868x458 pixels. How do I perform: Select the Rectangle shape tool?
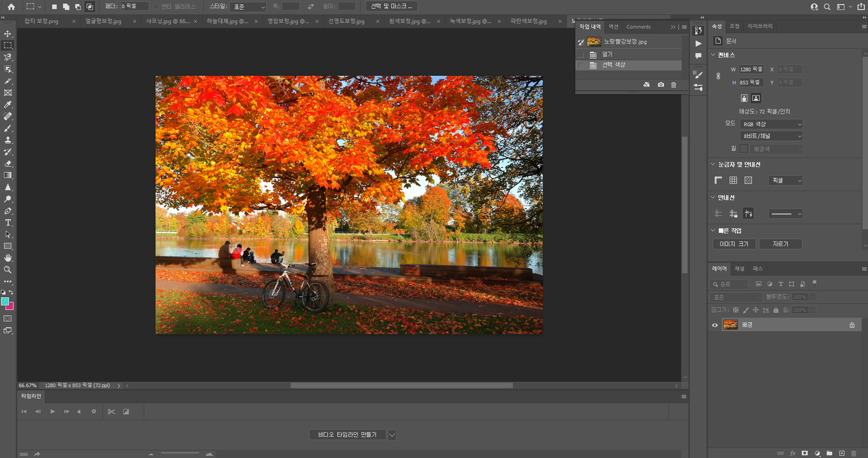8,246
